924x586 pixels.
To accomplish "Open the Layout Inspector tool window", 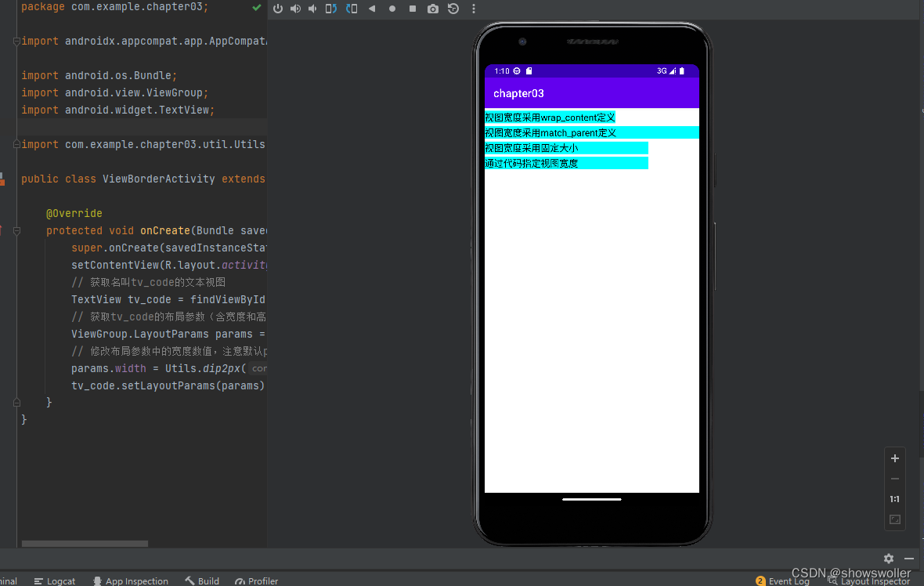I will pyautogui.click(x=868, y=581).
